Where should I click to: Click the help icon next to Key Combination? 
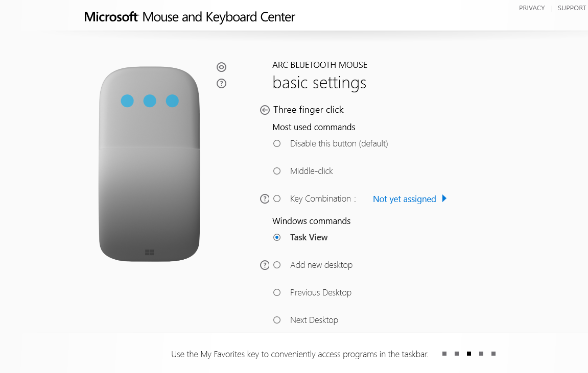pyautogui.click(x=265, y=198)
